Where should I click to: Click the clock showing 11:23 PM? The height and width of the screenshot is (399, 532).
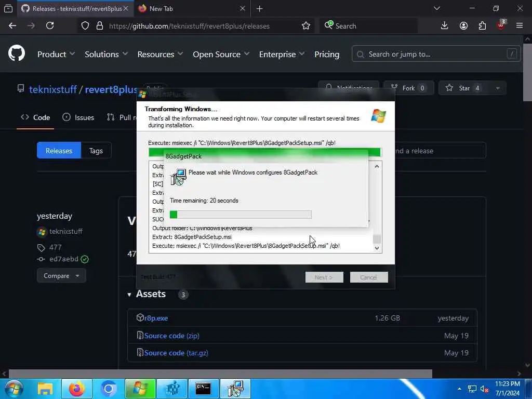tap(507, 384)
